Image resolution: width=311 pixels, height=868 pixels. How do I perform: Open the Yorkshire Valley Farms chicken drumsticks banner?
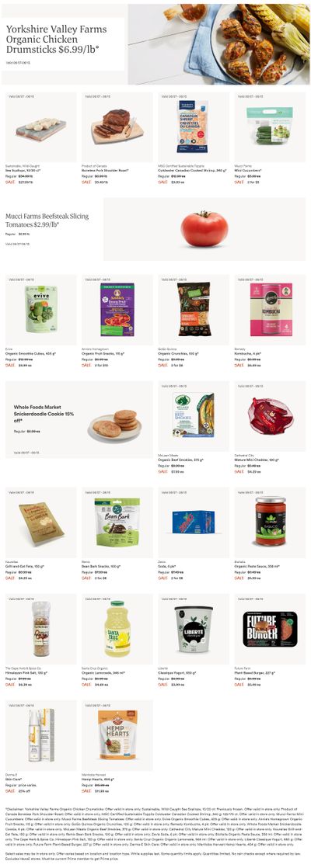[155, 43]
